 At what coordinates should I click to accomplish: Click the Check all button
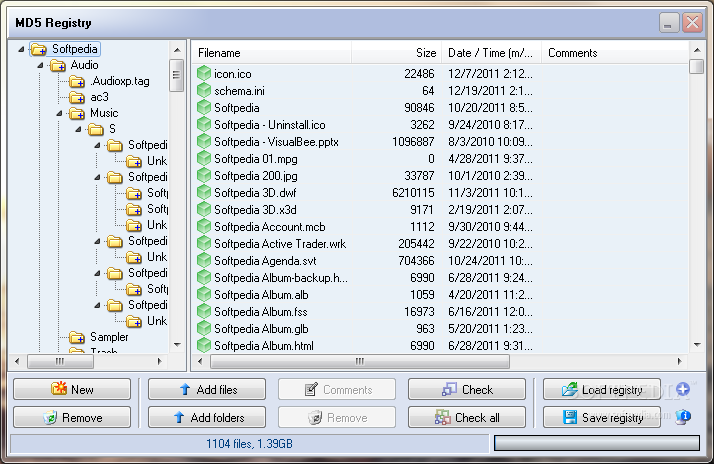(467, 417)
